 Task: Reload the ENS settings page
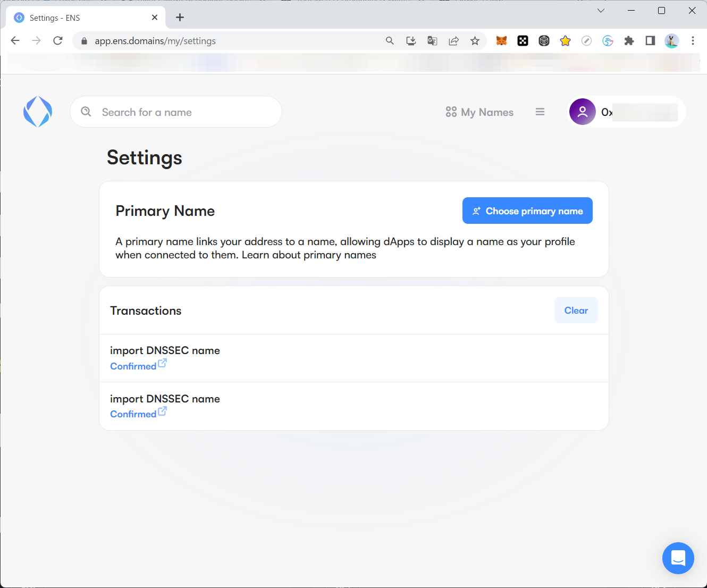58,41
